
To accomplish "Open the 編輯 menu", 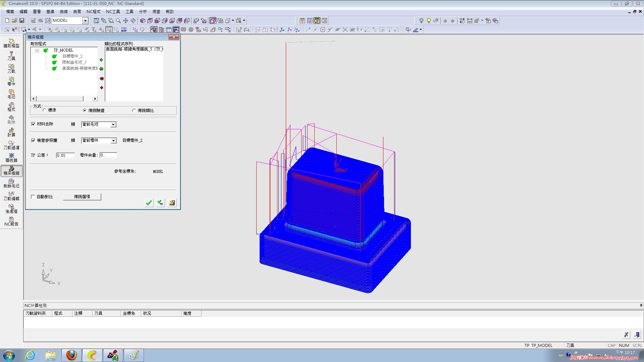I will [x=23, y=12].
